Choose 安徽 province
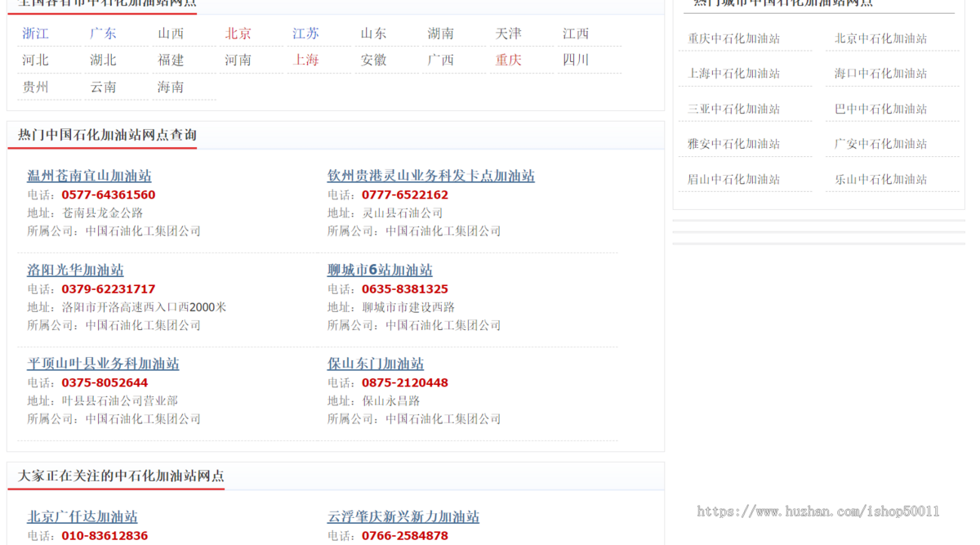Image resolution: width=980 pixels, height=545 pixels. (373, 60)
